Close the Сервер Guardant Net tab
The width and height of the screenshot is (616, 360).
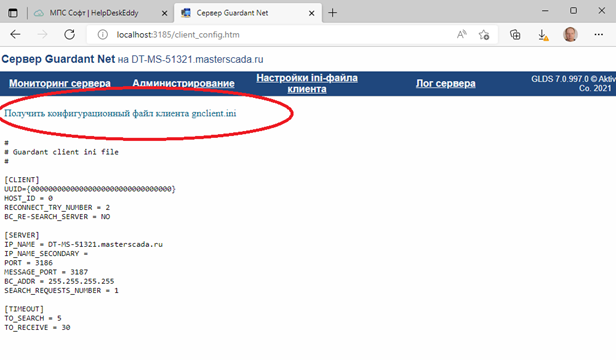click(312, 13)
